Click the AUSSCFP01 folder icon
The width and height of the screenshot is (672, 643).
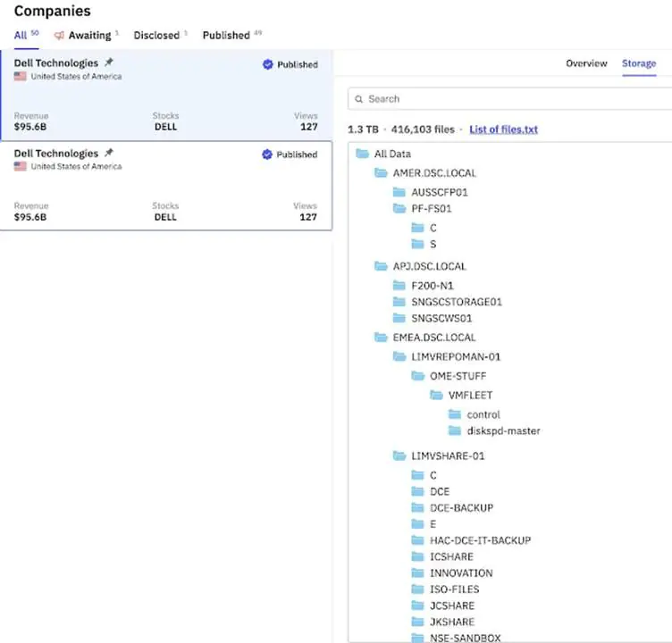(399, 192)
